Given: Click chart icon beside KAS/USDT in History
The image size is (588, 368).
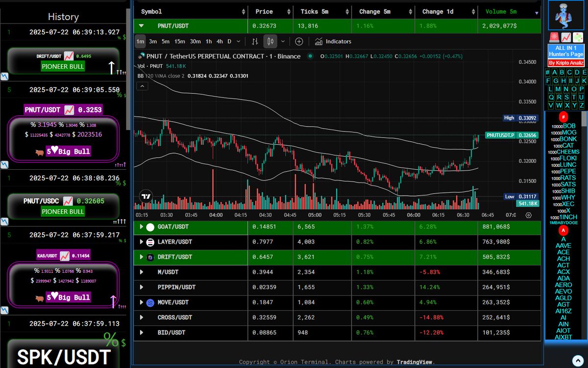Looking at the screenshot, I should click(65, 255).
